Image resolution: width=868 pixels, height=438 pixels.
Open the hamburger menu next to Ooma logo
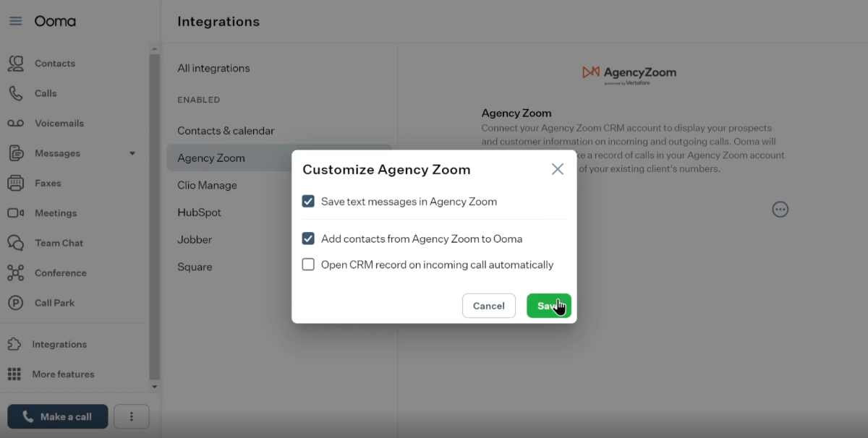(15, 21)
